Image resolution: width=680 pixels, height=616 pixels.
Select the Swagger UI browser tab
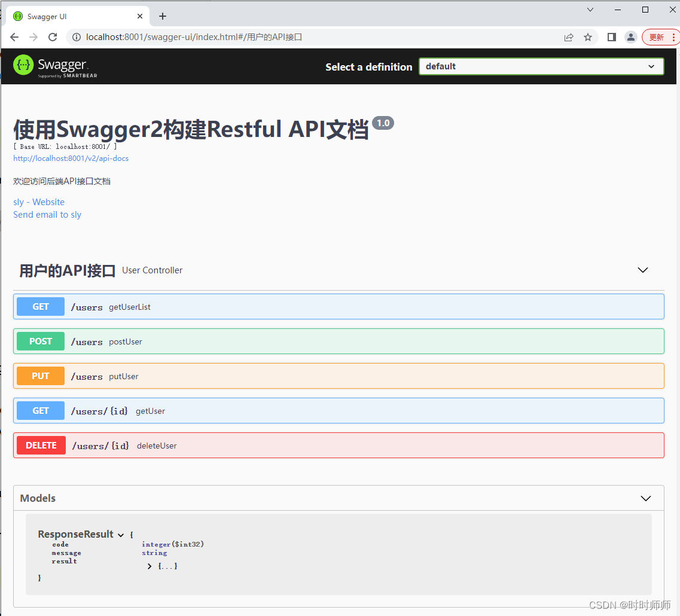78,17
